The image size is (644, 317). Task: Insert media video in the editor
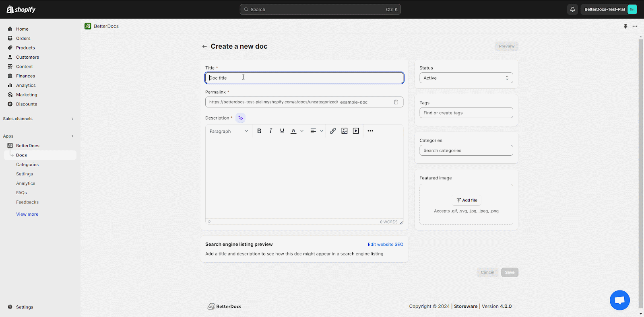coord(356,131)
